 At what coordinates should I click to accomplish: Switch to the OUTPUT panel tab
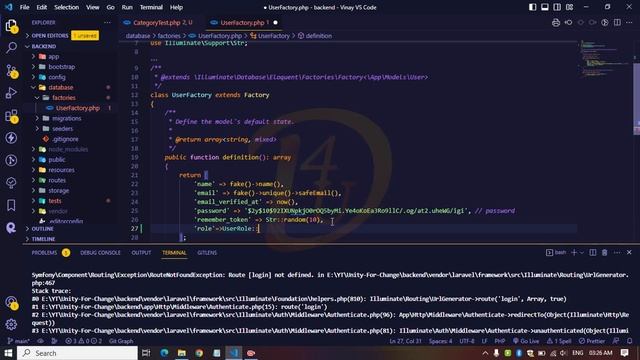(141, 253)
